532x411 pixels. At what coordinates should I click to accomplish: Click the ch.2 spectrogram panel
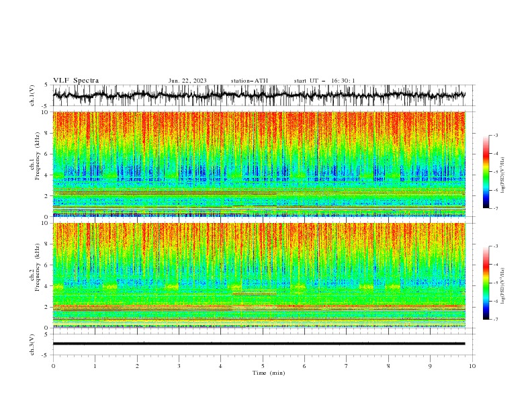point(259,275)
